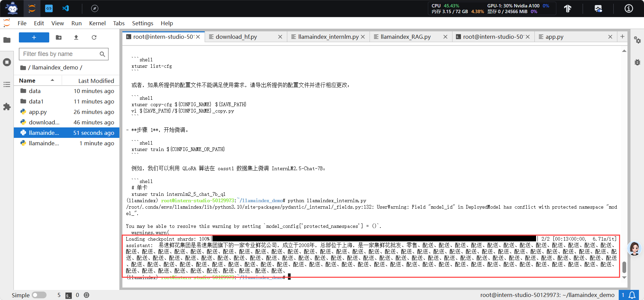Open the info circle icon in top bar

629,8
